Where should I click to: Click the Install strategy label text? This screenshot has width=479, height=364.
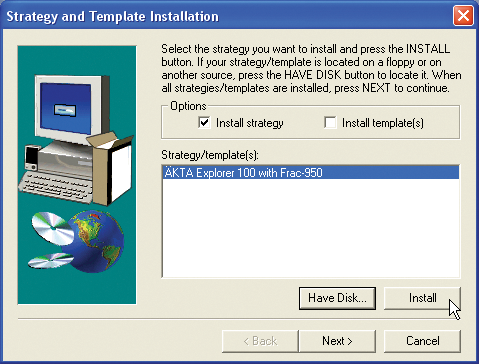coord(250,123)
